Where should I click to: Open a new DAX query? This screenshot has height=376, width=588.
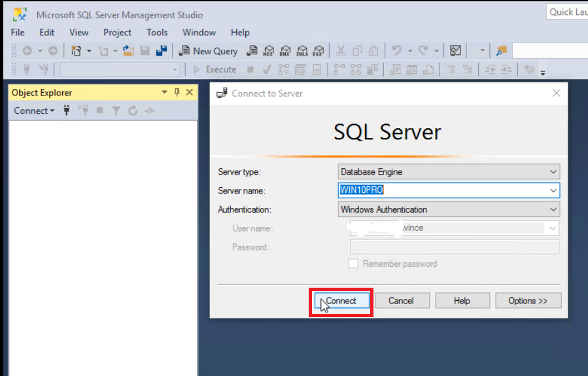pyautogui.click(x=319, y=50)
